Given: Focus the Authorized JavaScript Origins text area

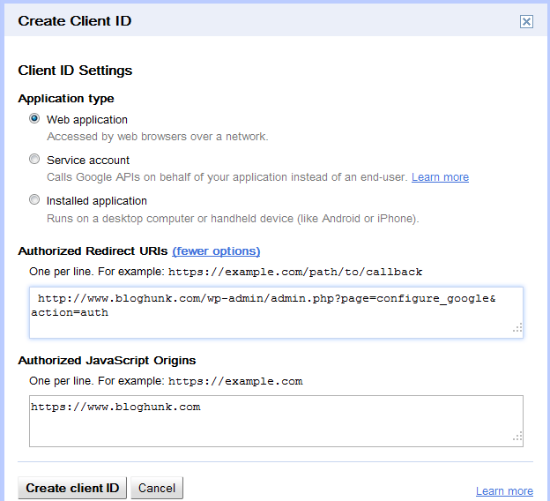Looking at the screenshot, I should point(276,421).
